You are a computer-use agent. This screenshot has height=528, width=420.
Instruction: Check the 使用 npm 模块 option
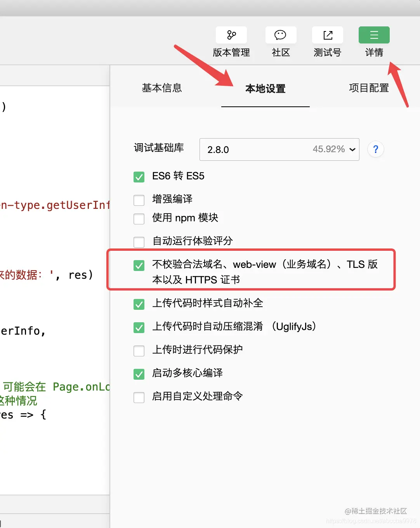(139, 219)
